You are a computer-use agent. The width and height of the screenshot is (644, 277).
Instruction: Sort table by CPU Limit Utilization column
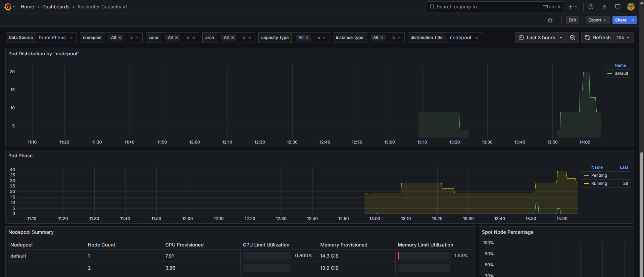point(266,245)
